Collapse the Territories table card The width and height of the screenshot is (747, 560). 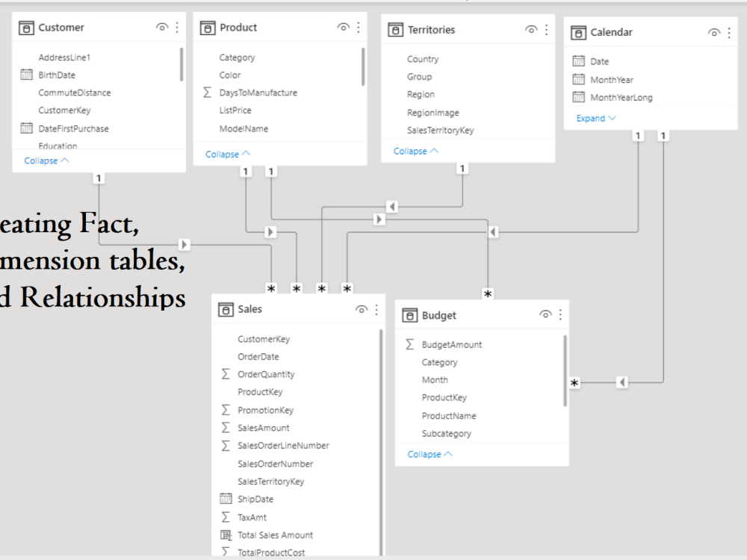(x=416, y=151)
